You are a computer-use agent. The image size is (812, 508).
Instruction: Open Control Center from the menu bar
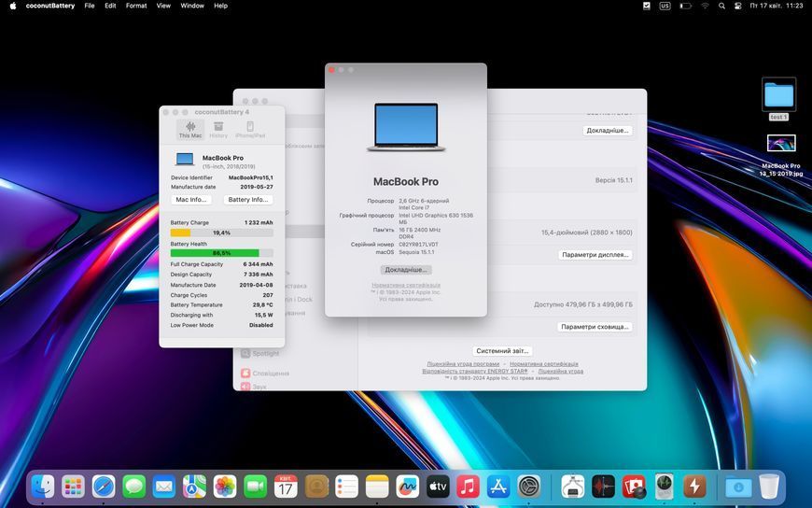[738, 6]
